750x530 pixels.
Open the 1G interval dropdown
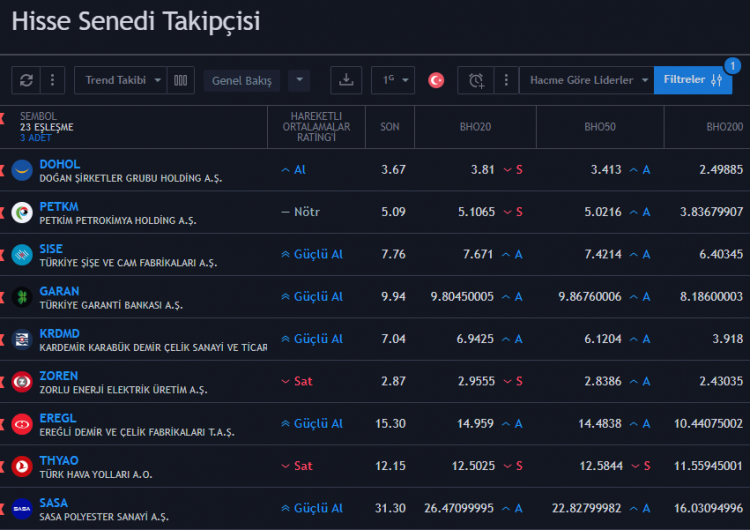coord(393,80)
